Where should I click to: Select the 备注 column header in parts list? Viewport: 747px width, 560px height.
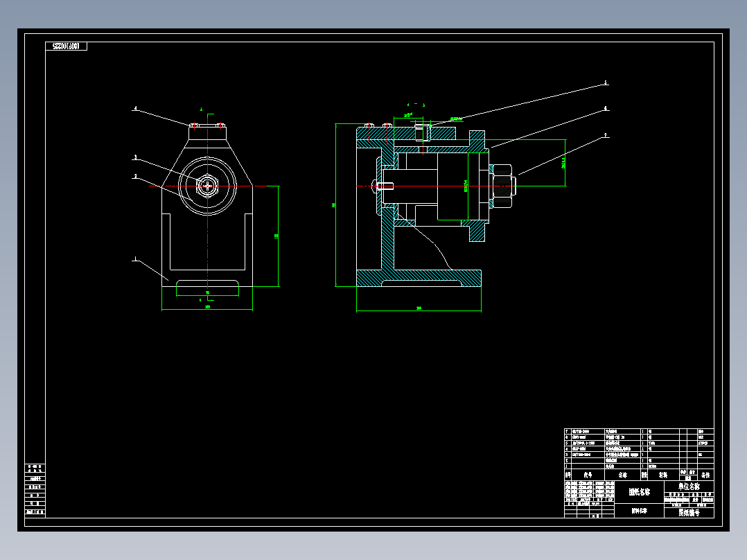click(x=705, y=475)
